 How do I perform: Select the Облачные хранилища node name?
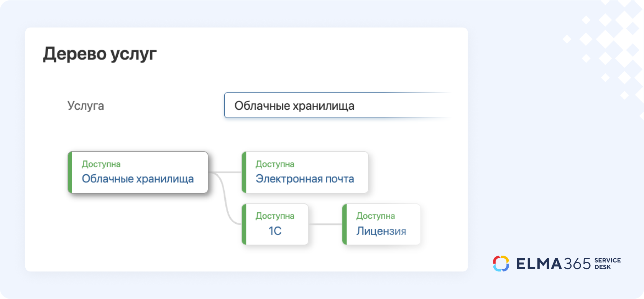pos(138,179)
